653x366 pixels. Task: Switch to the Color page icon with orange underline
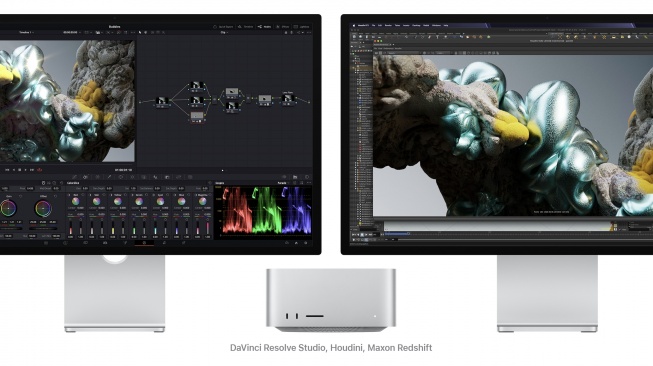click(145, 242)
